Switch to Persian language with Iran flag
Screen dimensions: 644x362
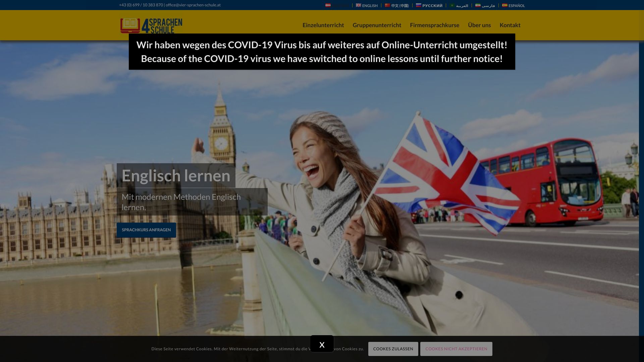pyautogui.click(x=478, y=5)
